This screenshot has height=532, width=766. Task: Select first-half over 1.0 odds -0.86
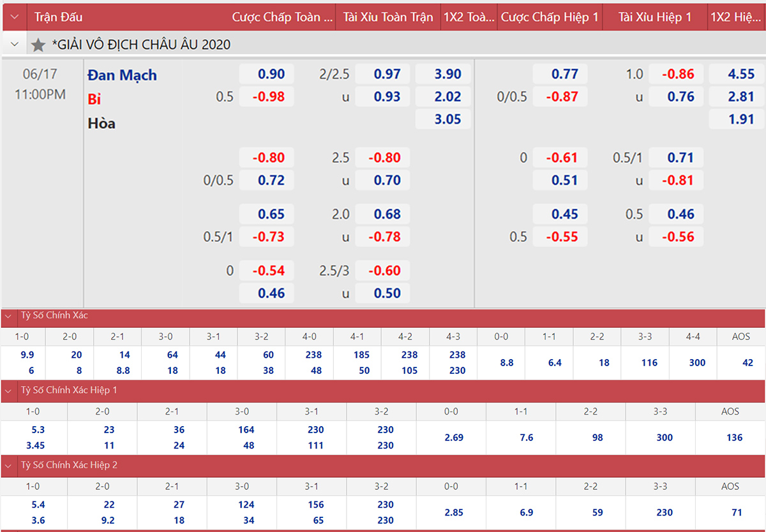tap(677, 74)
